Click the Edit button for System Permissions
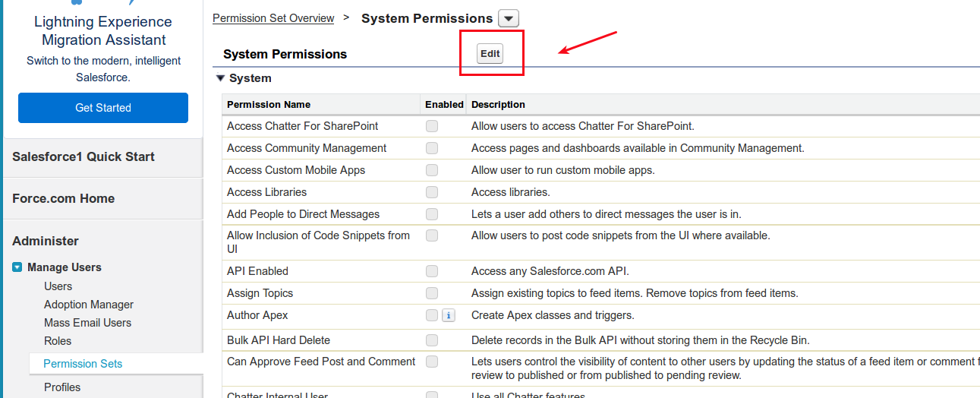980x398 pixels. coord(490,53)
